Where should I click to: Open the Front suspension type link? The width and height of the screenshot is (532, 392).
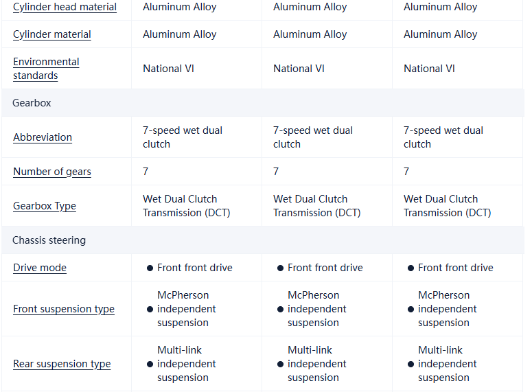point(63,309)
